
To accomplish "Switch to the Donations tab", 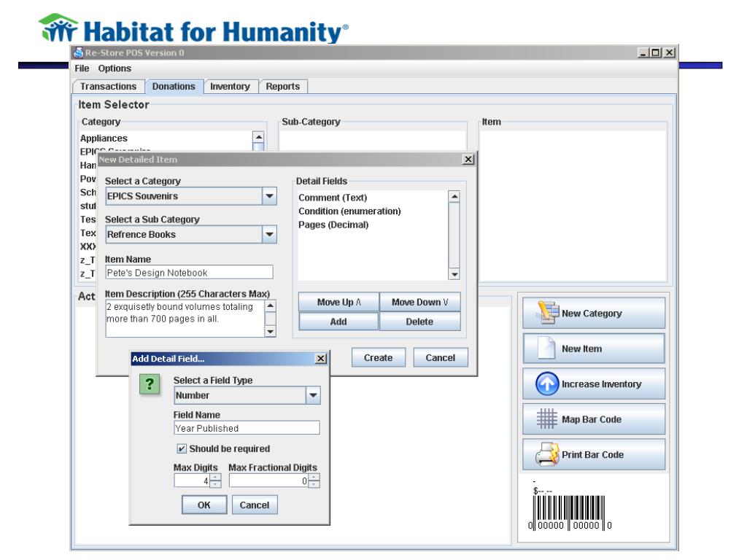I will coord(174,87).
